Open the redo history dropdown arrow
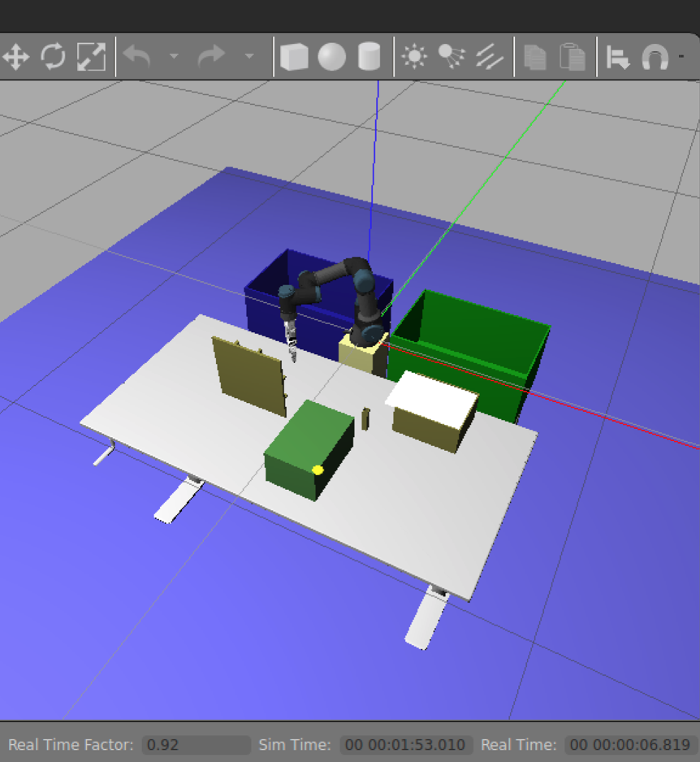 point(248,57)
